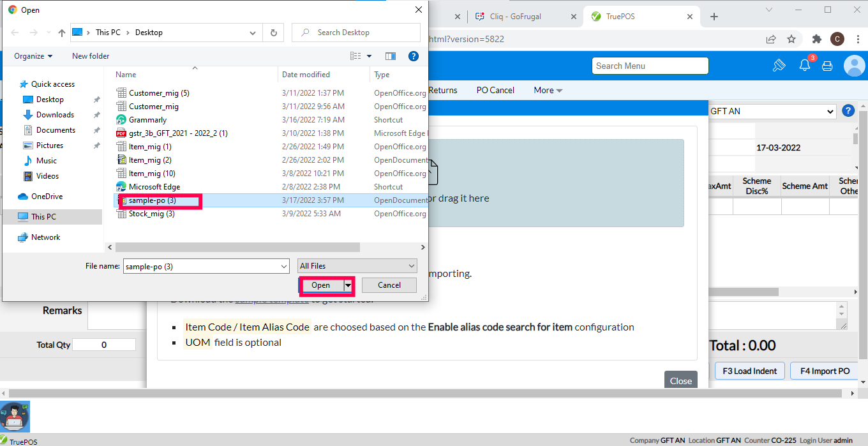Select the Stock_mig (3) file
This screenshot has height=446, width=868.
[152, 214]
